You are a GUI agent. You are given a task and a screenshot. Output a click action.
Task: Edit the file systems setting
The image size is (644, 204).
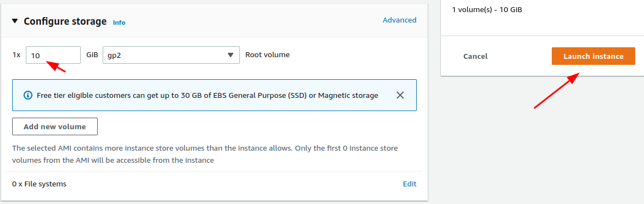point(410,184)
